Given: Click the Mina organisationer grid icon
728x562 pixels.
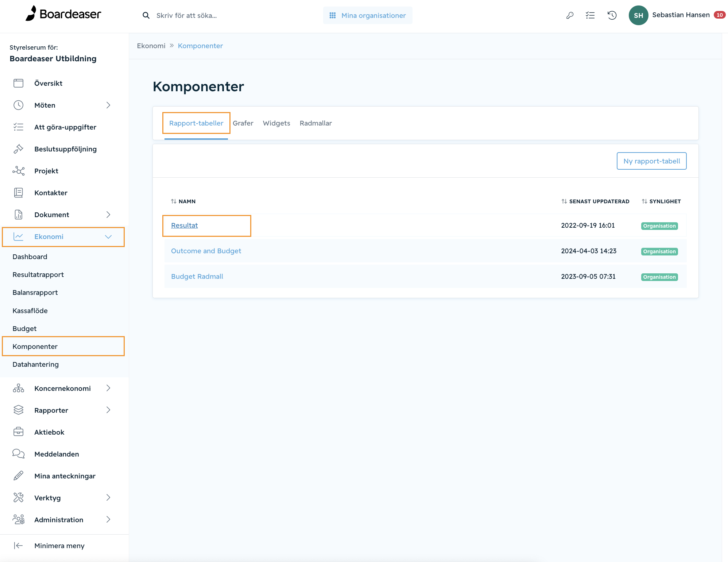Looking at the screenshot, I should point(333,15).
